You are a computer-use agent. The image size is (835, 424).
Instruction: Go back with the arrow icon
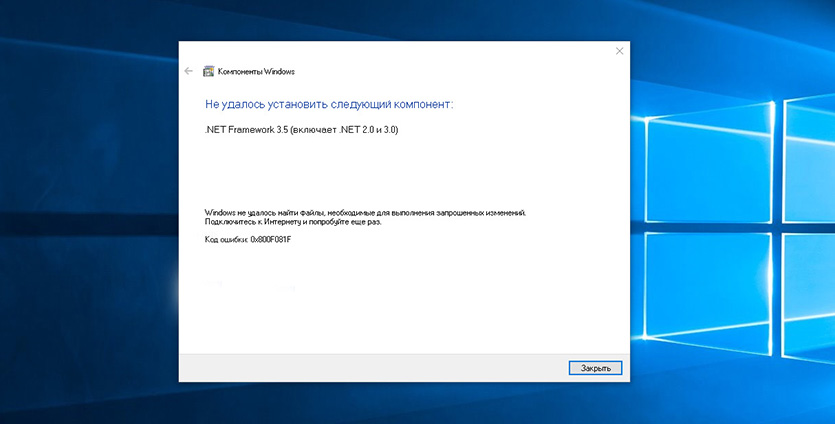189,71
